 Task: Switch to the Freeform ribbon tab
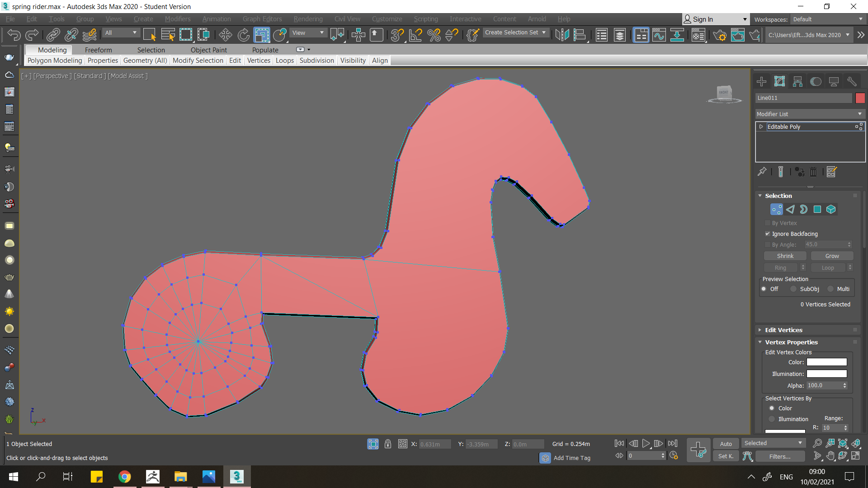click(x=98, y=50)
